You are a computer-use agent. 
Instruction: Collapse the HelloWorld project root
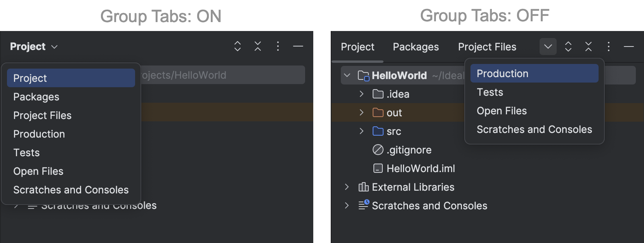tap(347, 75)
